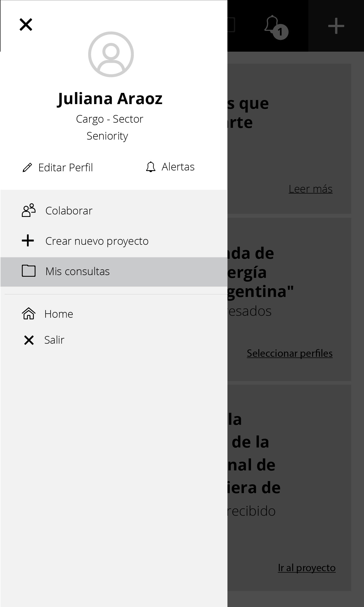Select Crear nuevo proyecto
Viewport: 364px width, 607px height.
pos(114,241)
